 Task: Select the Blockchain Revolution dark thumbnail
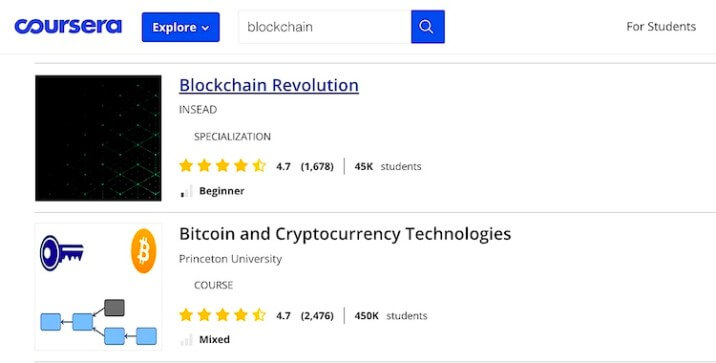click(x=98, y=138)
